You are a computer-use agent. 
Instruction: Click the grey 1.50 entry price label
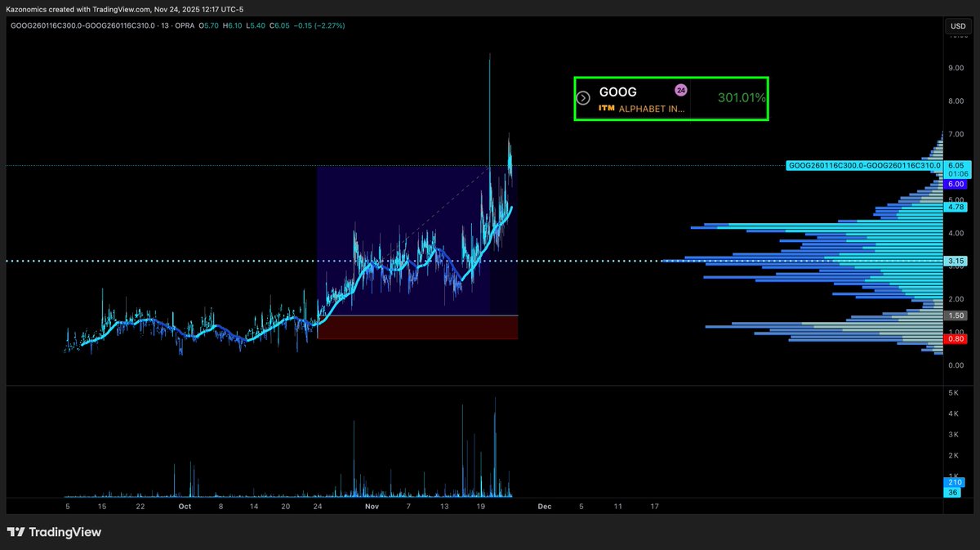(955, 315)
